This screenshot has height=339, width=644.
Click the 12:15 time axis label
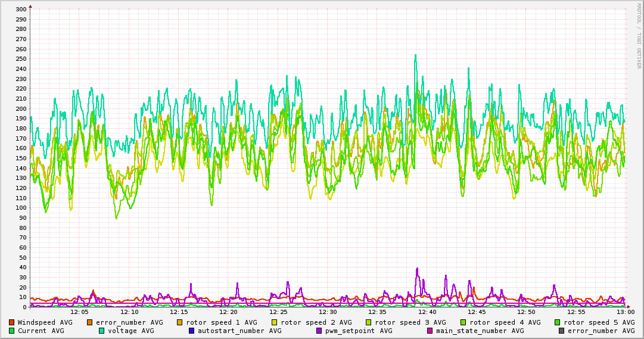click(x=179, y=312)
